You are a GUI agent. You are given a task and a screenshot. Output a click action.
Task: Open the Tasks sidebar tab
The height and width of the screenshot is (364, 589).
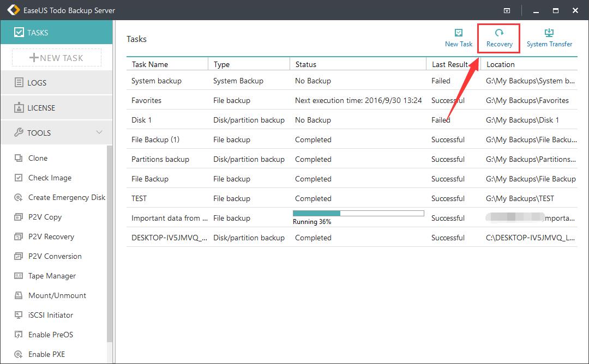(56, 32)
